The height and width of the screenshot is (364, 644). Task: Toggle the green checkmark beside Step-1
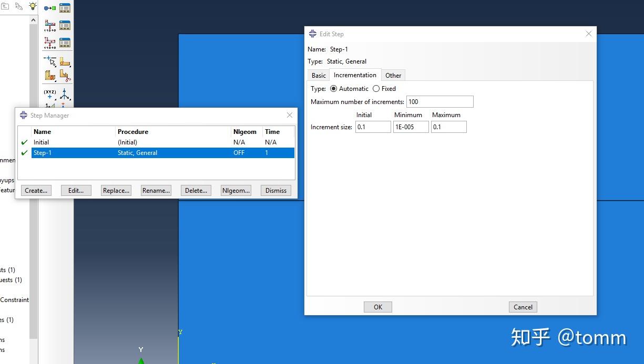click(24, 153)
